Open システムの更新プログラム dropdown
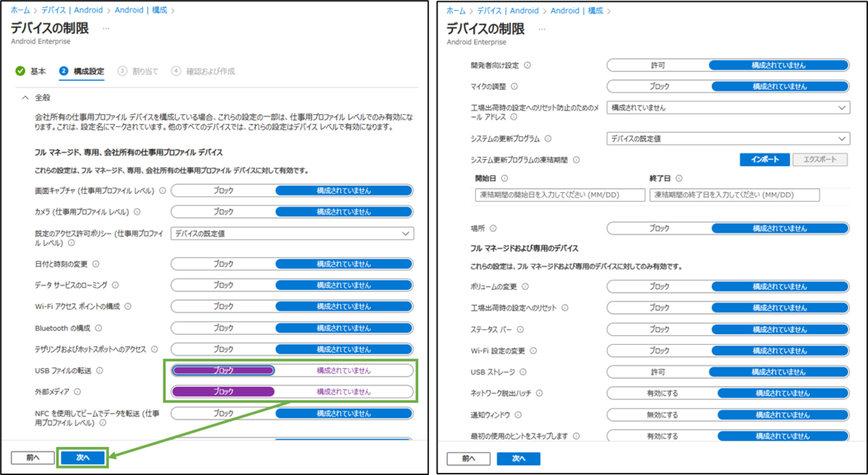This screenshot has height=475, width=868. click(x=728, y=138)
